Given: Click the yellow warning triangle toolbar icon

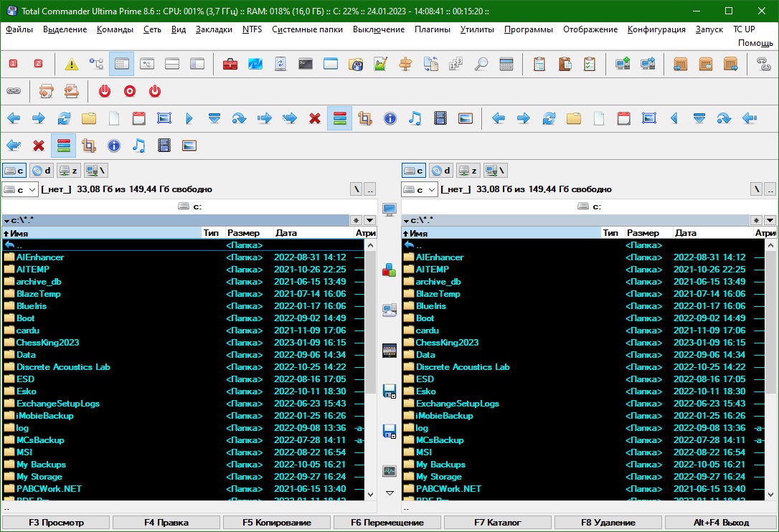Looking at the screenshot, I should 72,65.
